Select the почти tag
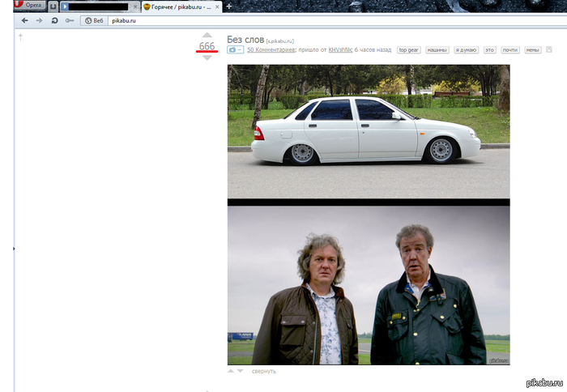This screenshot has width=567, height=392. [510, 50]
